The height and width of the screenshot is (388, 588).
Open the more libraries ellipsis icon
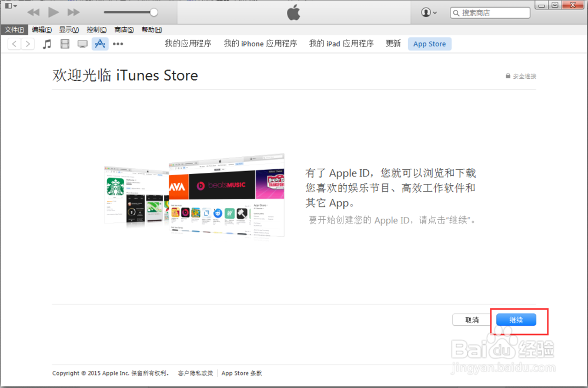[118, 44]
